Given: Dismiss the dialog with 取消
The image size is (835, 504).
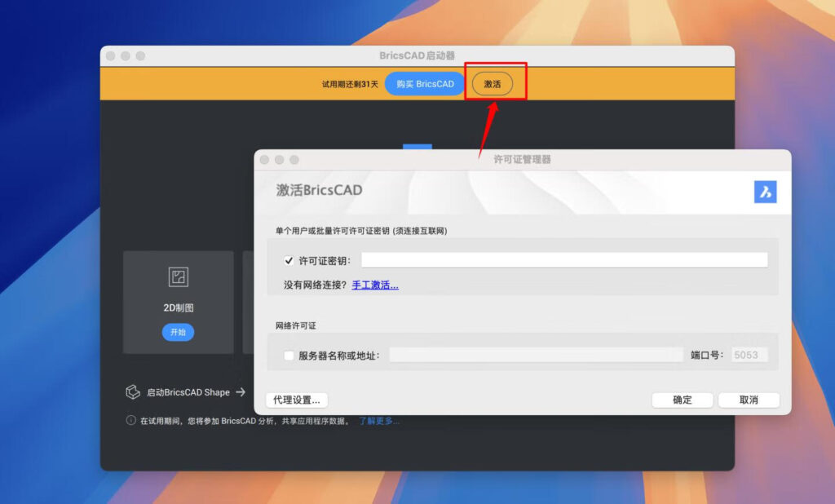Looking at the screenshot, I should coord(748,400).
